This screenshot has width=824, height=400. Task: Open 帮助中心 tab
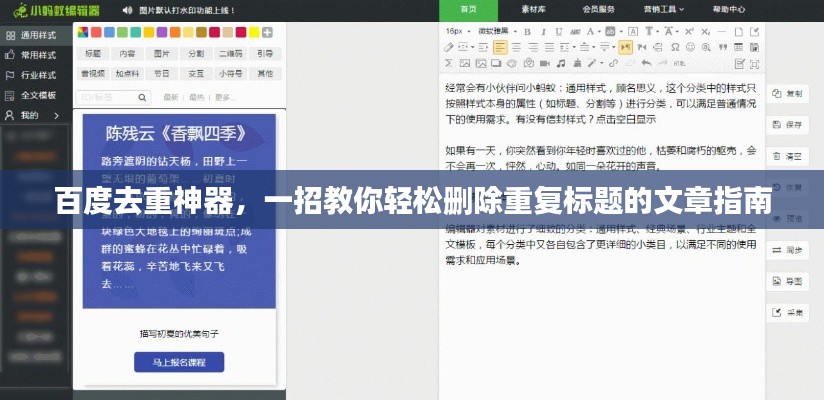point(729,9)
